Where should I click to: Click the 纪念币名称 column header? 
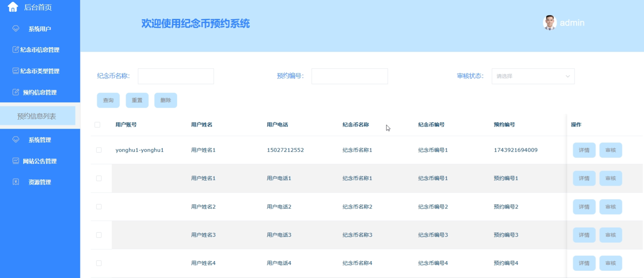(x=355, y=125)
